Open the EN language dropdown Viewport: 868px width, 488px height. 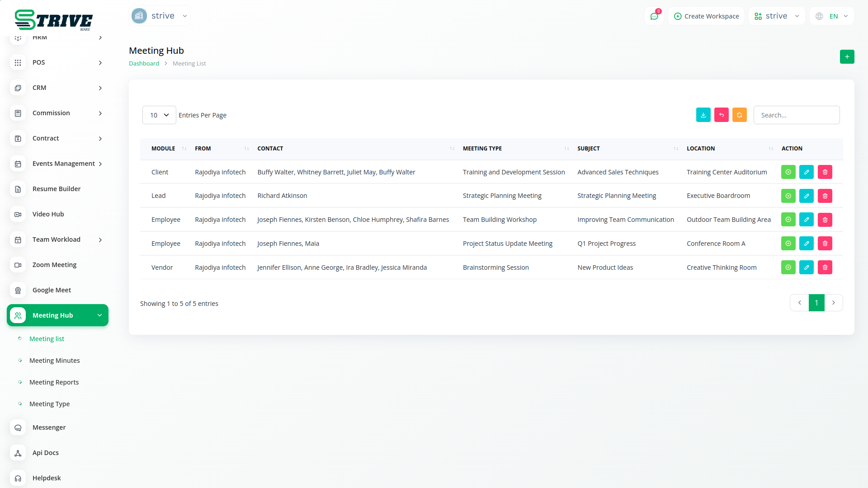[832, 16]
